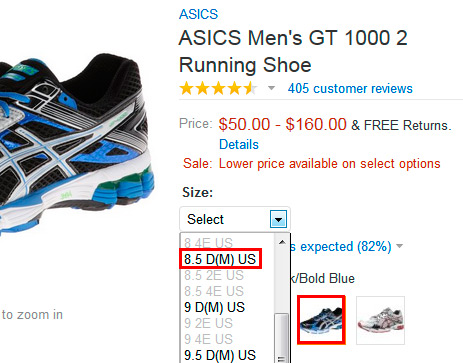Select the white and red shoe color swatch
The height and width of the screenshot is (363, 463).
(x=380, y=320)
